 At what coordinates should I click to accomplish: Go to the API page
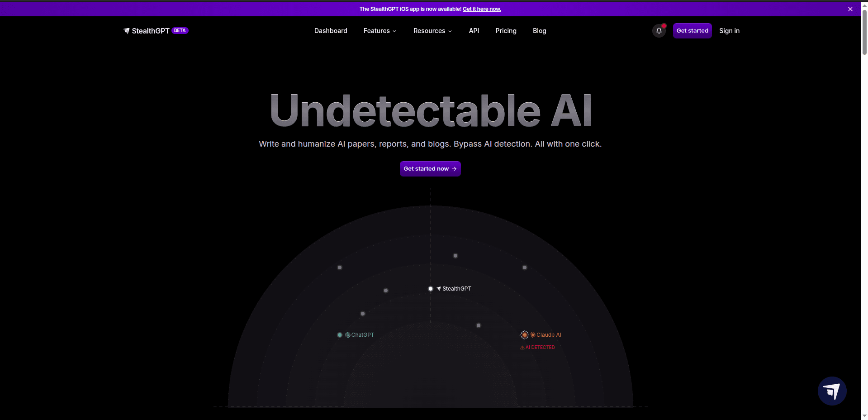tap(474, 31)
